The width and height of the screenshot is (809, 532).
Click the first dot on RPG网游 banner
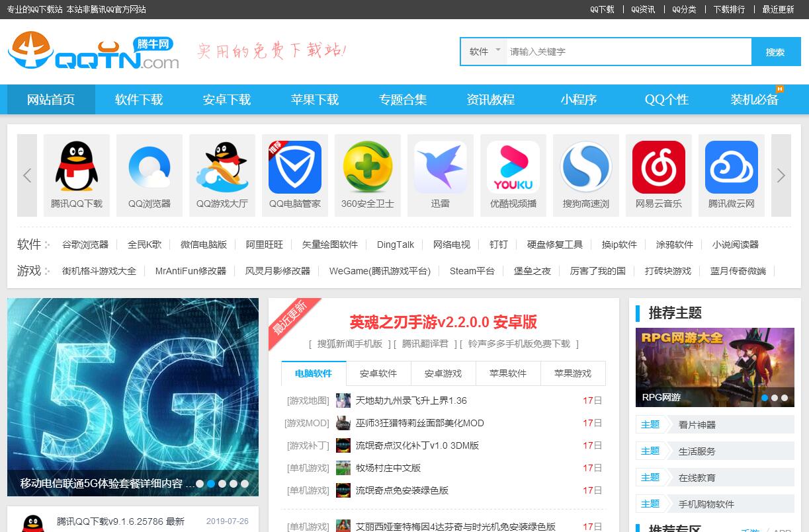(765, 398)
